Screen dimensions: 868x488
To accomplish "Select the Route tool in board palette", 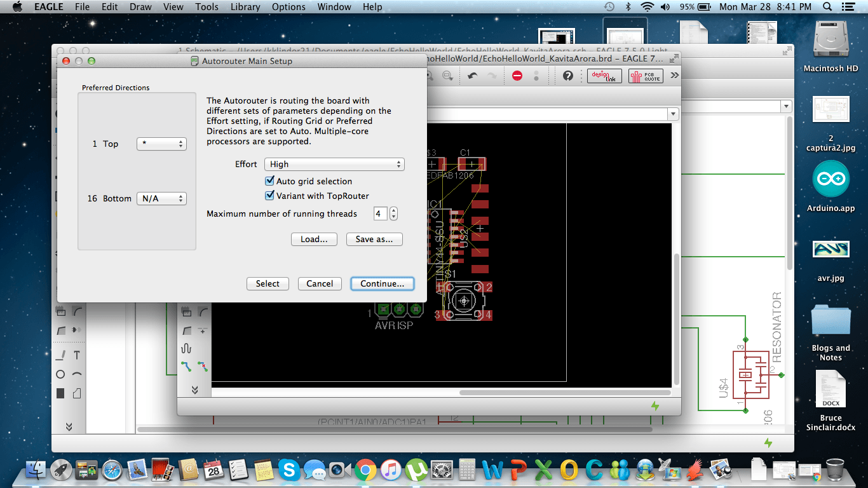I will (x=186, y=367).
